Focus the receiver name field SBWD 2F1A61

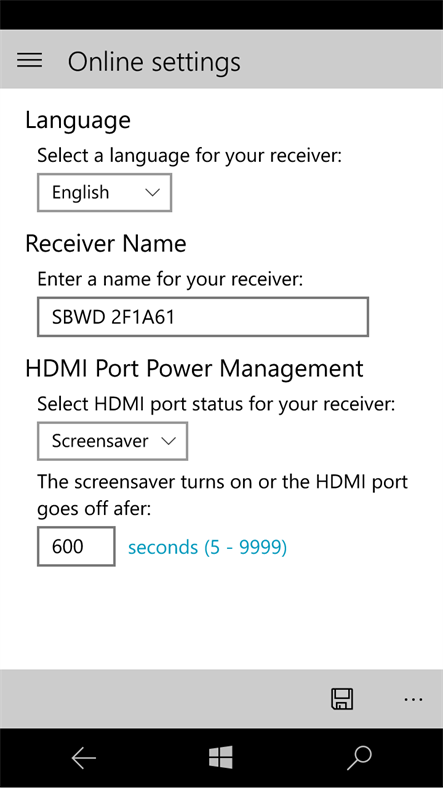(203, 317)
